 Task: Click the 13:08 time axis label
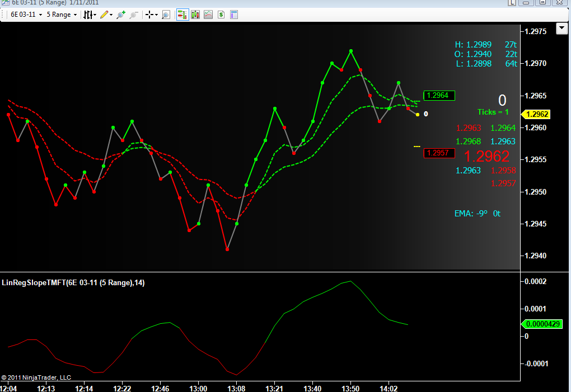(x=236, y=388)
